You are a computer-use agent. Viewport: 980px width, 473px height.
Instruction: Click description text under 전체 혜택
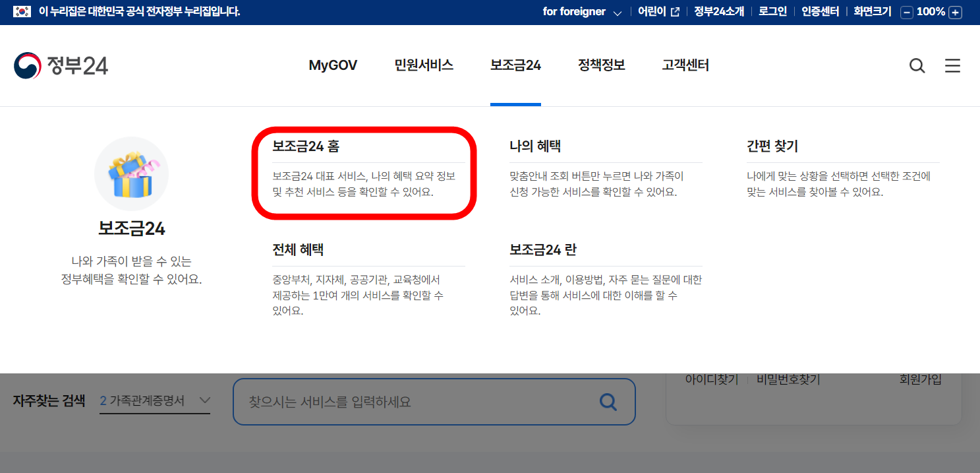358,295
